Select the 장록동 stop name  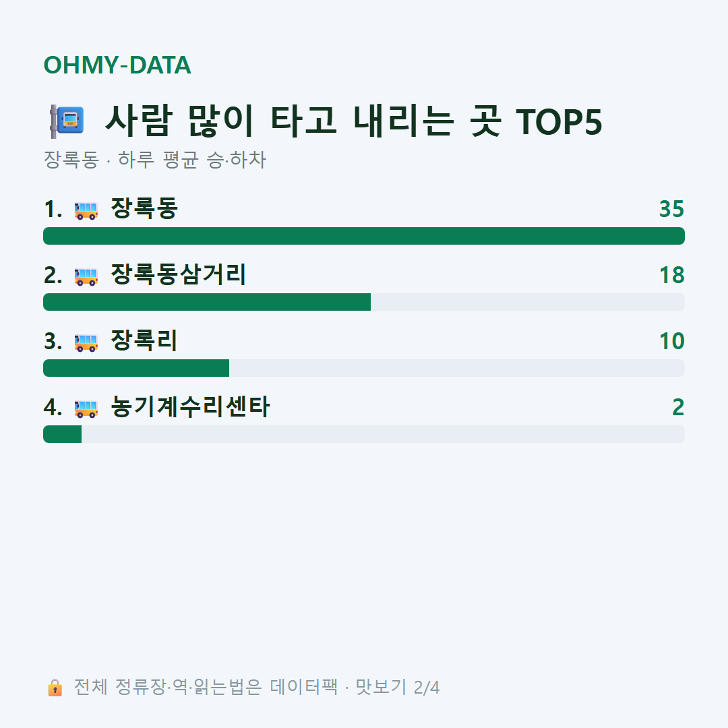(x=144, y=208)
